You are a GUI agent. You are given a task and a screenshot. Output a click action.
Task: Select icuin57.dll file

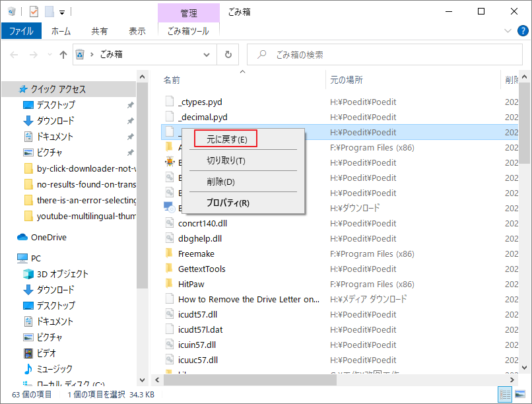[197, 345]
